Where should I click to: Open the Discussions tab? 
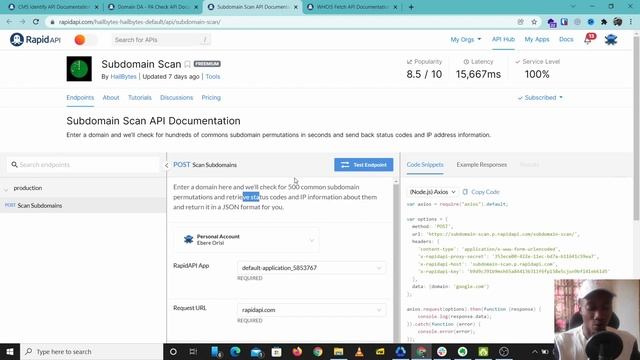176,98
